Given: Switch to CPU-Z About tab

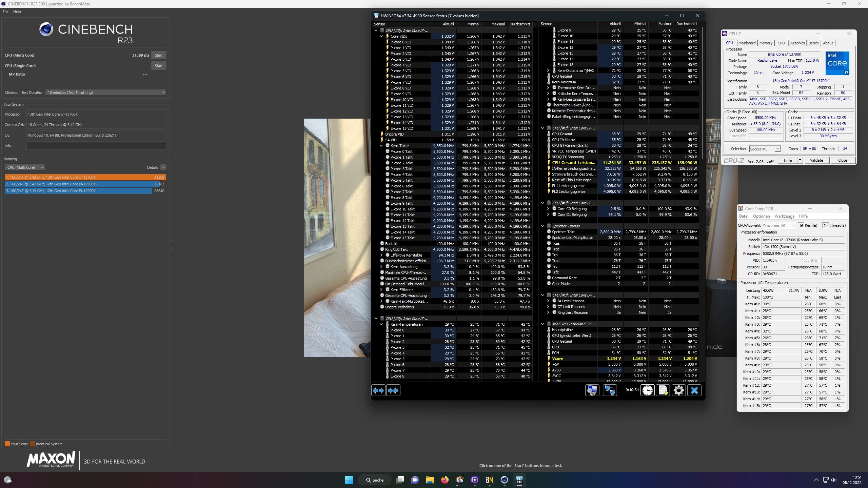Looking at the screenshot, I should [828, 43].
